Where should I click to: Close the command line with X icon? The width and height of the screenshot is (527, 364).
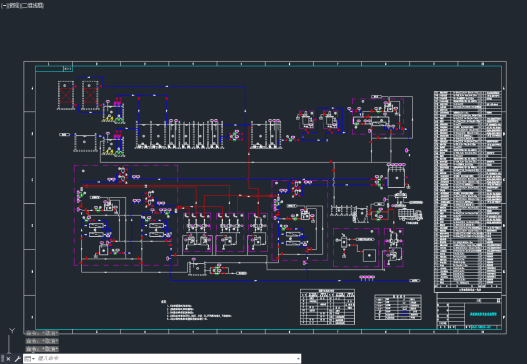8,359
